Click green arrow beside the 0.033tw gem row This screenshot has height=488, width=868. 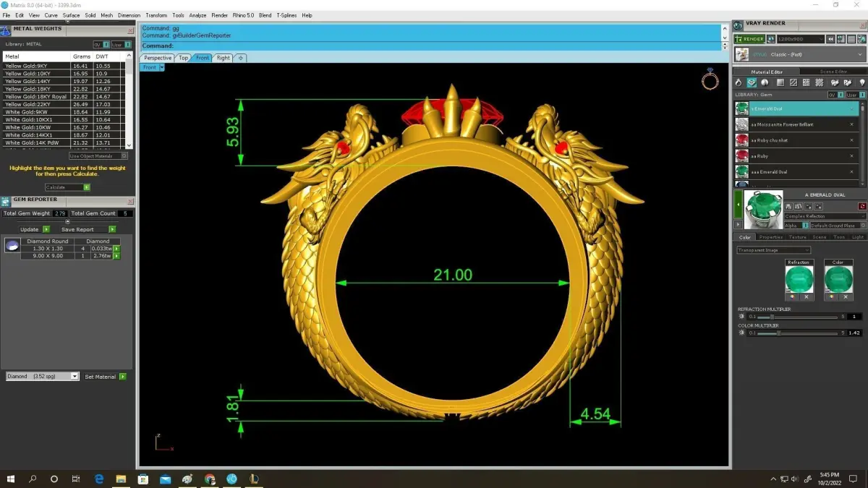pos(116,249)
